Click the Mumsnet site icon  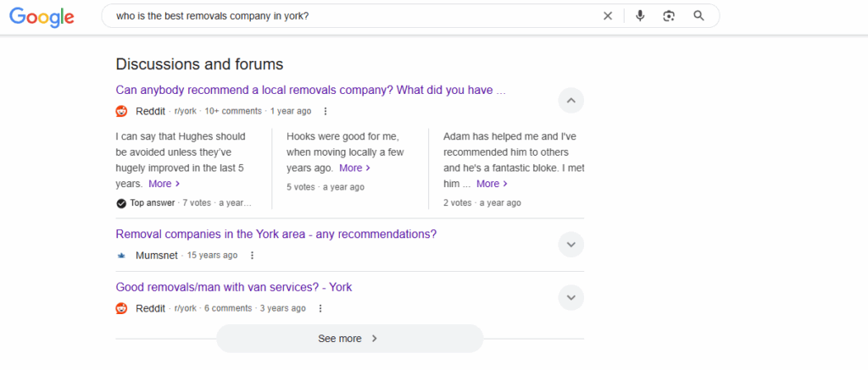pos(122,256)
